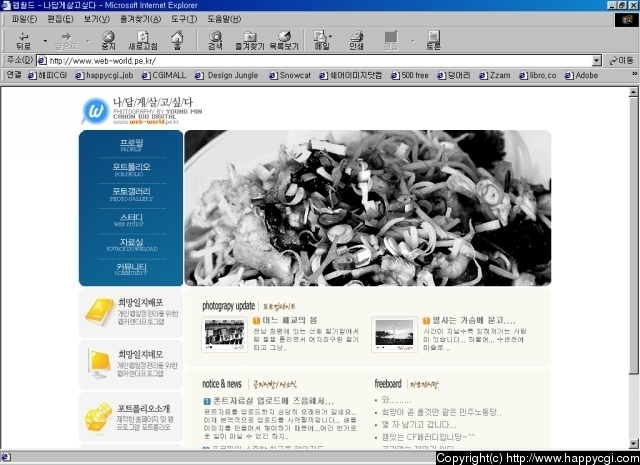Open the 500 free favorite link
The width and height of the screenshot is (640, 465).
click(410, 75)
